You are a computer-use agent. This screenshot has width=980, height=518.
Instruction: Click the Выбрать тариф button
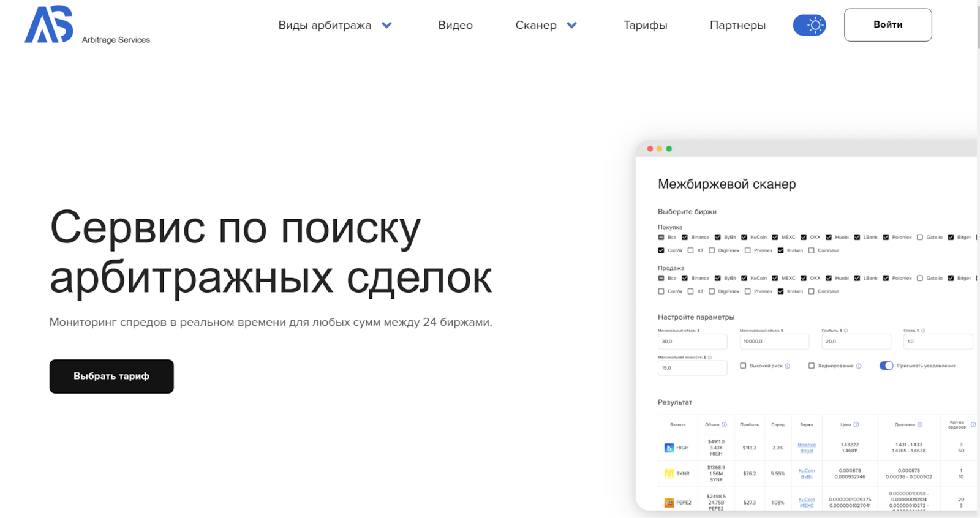[x=111, y=376]
